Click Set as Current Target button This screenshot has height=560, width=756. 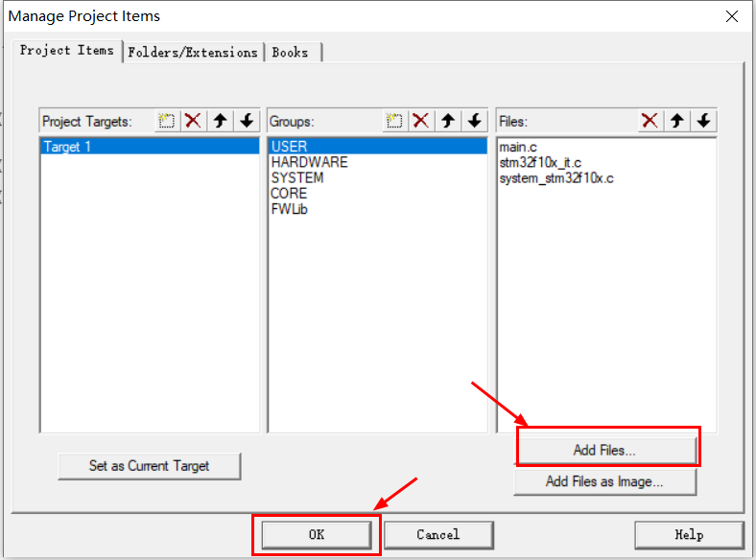[150, 466]
